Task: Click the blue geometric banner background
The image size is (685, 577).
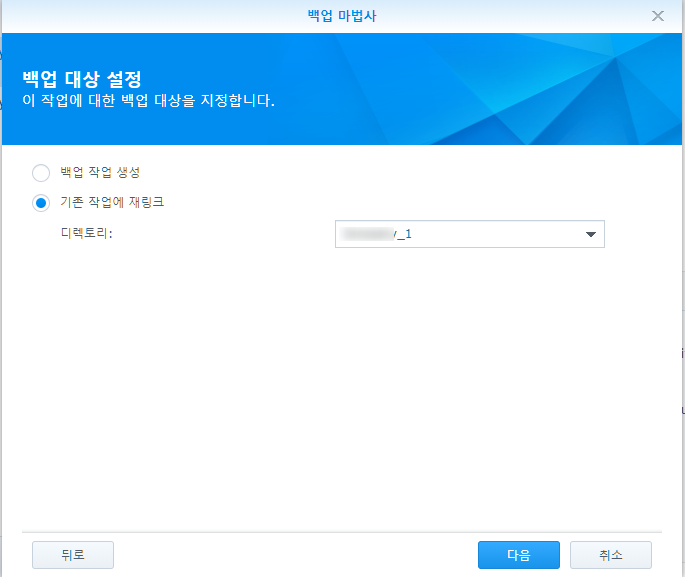Action: 481,89
